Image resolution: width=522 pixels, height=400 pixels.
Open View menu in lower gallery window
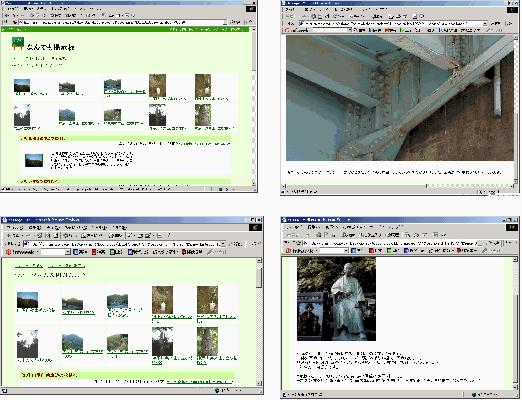coord(53,227)
